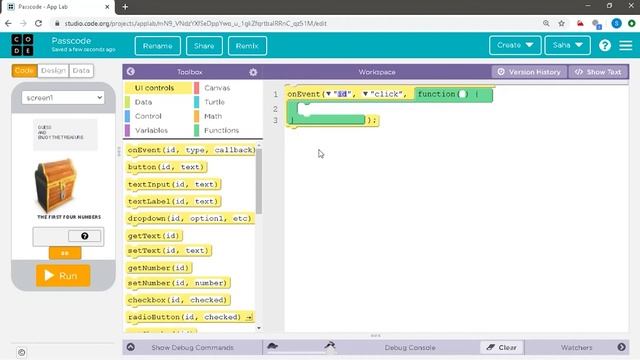Click the Share button
This screenshot has height=360, width=640.
pos(204,46)
